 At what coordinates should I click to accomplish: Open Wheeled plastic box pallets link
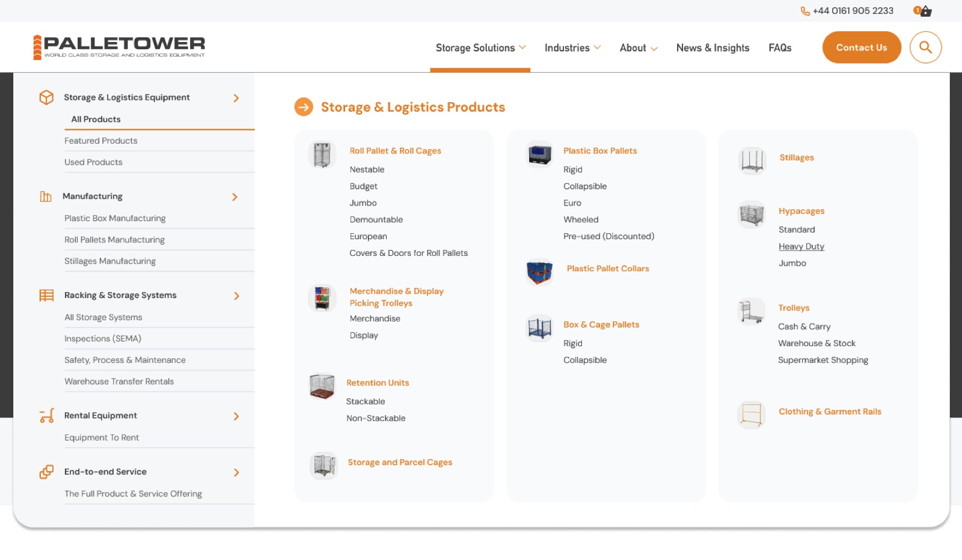tap(581, 219)
